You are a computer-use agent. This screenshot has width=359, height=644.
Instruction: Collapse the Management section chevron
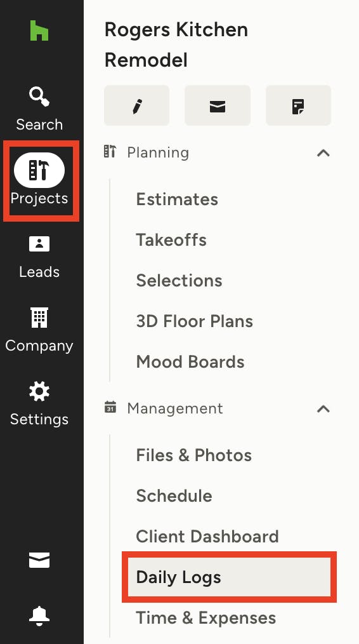point(323,409)
